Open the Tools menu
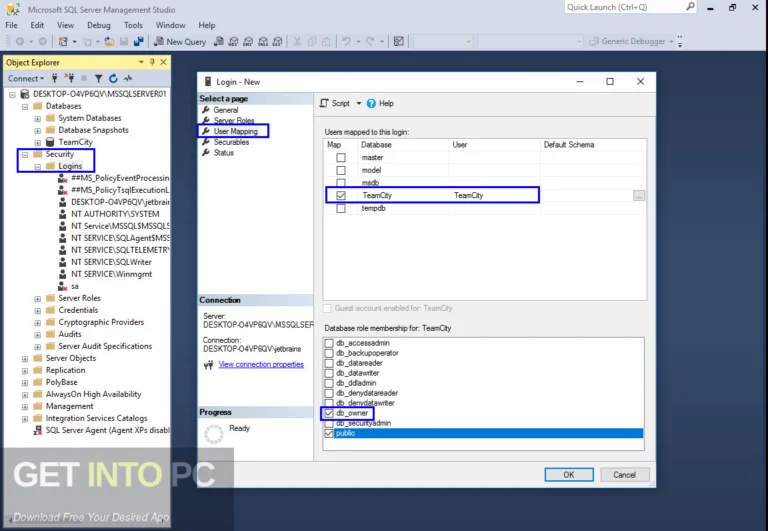 [x=133, y=25]
